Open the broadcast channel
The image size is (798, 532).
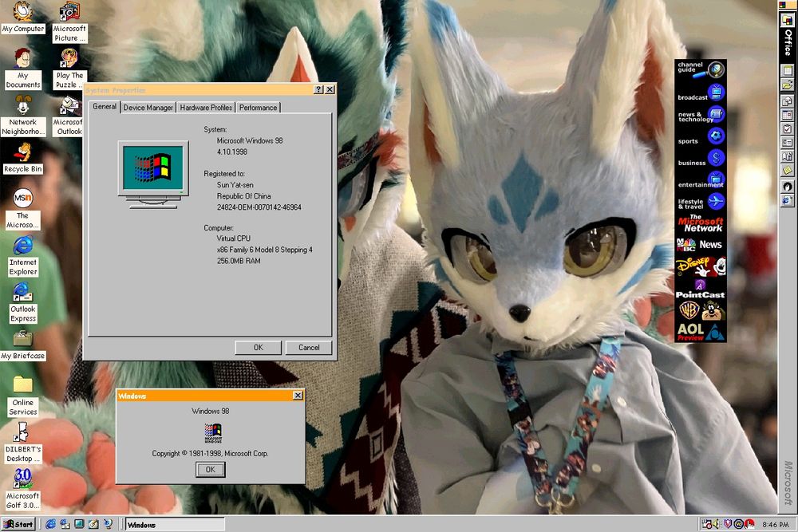[x=701, y=93]
